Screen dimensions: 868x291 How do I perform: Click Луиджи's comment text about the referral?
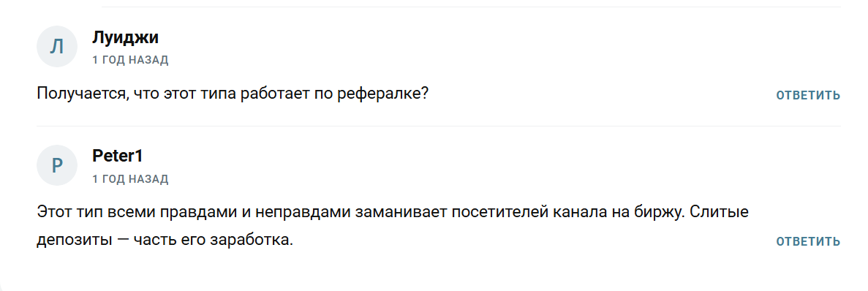pos(233,94)
